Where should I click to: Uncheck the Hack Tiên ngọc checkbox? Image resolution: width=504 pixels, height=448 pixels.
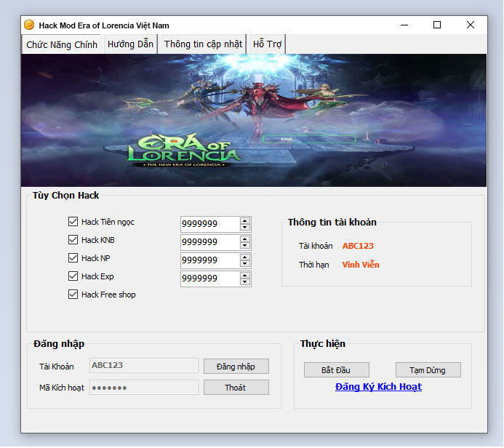point(73,222)
